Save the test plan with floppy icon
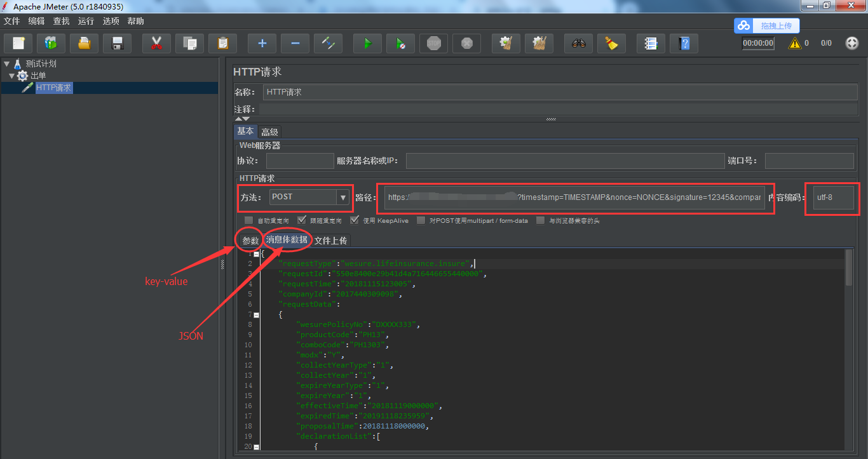 click(117, 43)
